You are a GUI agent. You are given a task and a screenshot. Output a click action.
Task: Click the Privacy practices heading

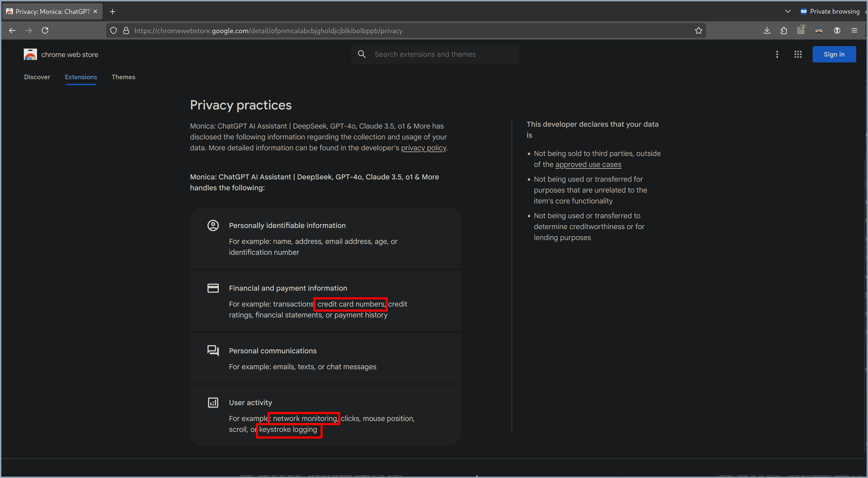(x=241, y=105)
